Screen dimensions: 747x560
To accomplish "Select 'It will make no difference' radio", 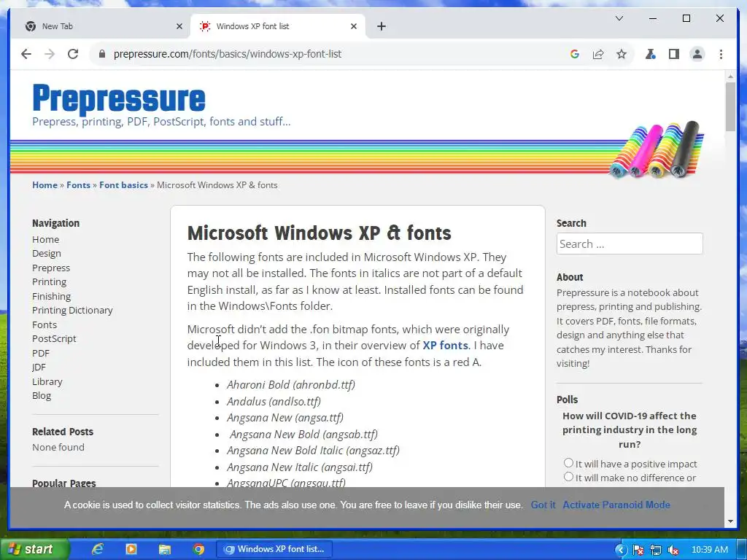I will [568, 477].
